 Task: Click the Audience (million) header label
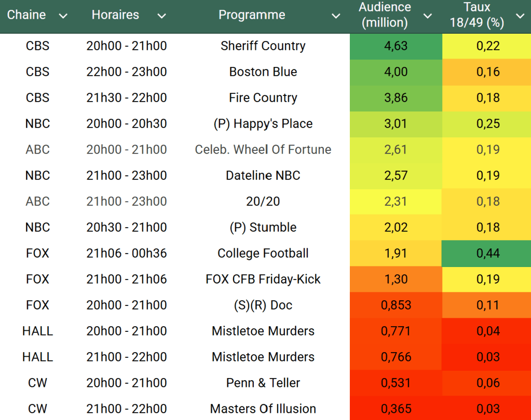coord(385,15)
